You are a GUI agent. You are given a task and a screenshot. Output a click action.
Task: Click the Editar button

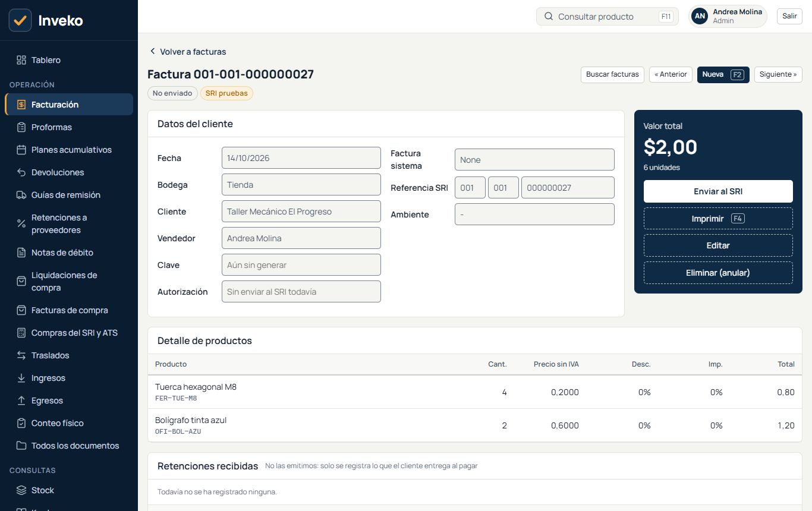click(718, 245)
